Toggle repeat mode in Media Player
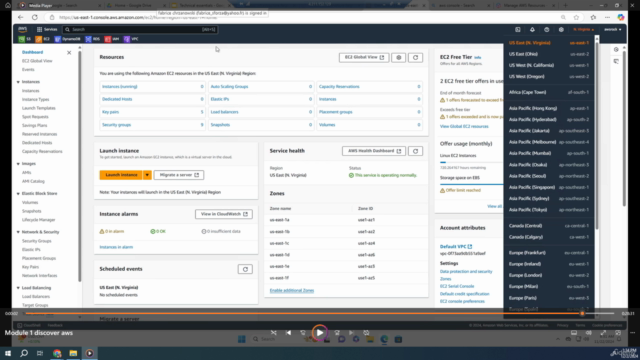This screenshot has width=640, height=360. [x=366, y=333]
